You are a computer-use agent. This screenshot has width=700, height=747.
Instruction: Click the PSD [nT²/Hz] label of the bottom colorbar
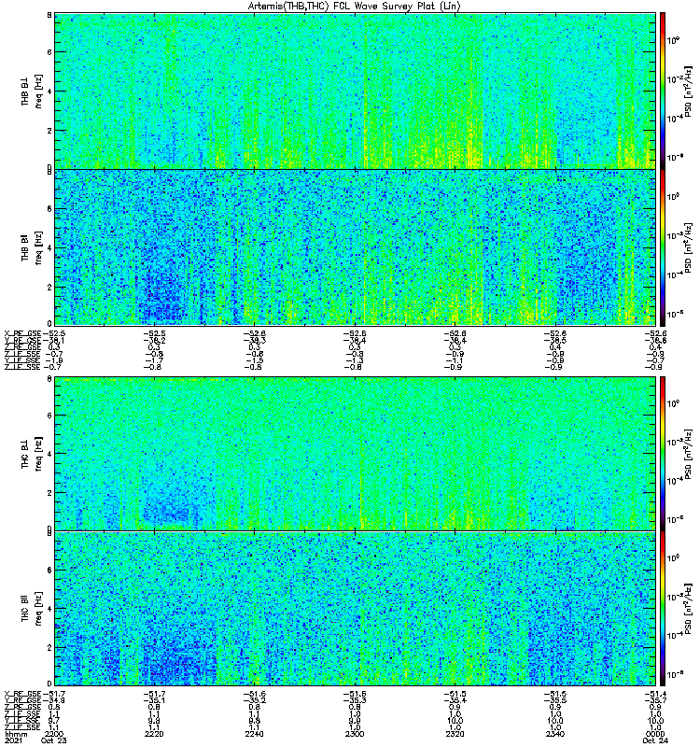(x=688, y=609)
